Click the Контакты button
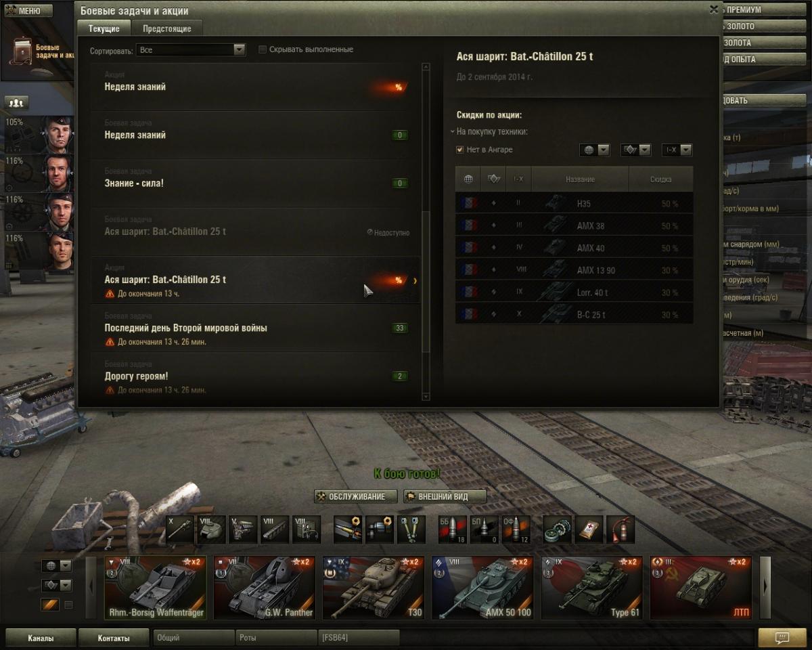The width and height of the screenshot is (812, 650). coord(113,638)
